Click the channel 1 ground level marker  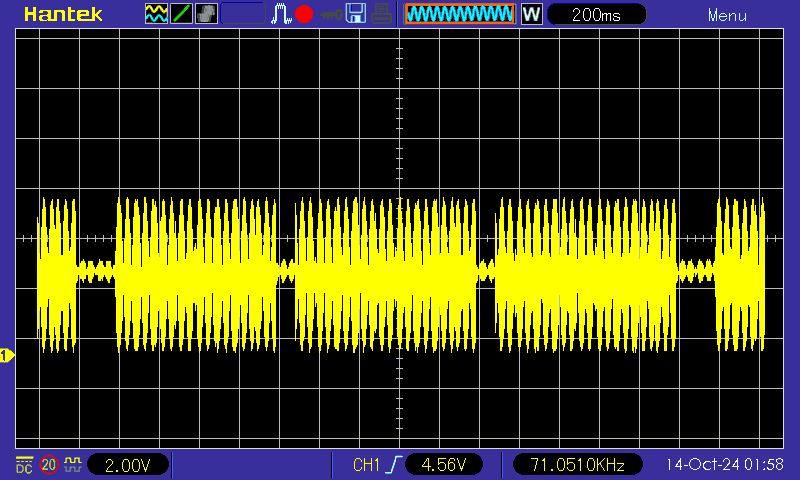7,356
